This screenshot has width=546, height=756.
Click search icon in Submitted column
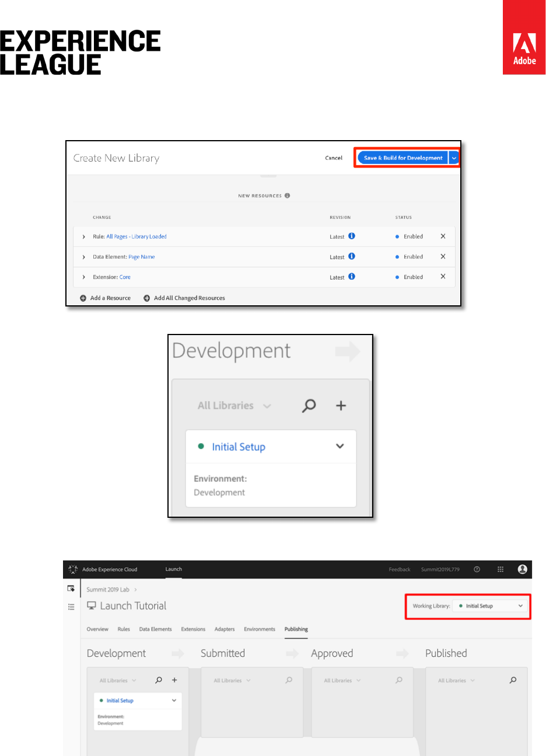tap(289, 680)
